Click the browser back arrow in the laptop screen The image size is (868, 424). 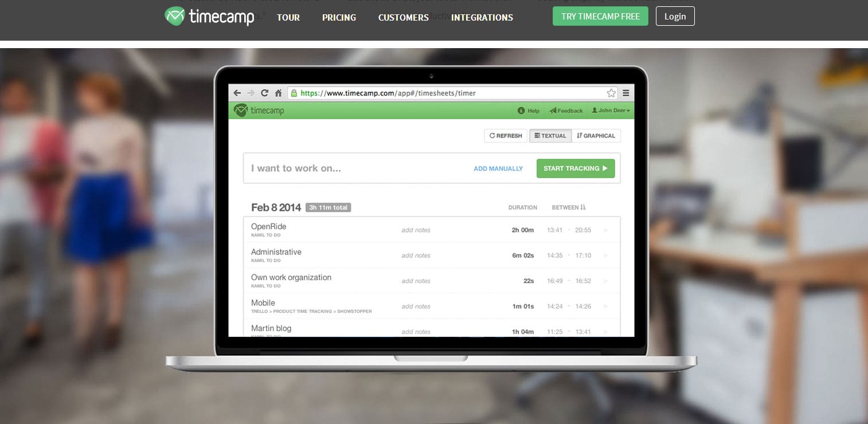(x=237, y=93)
